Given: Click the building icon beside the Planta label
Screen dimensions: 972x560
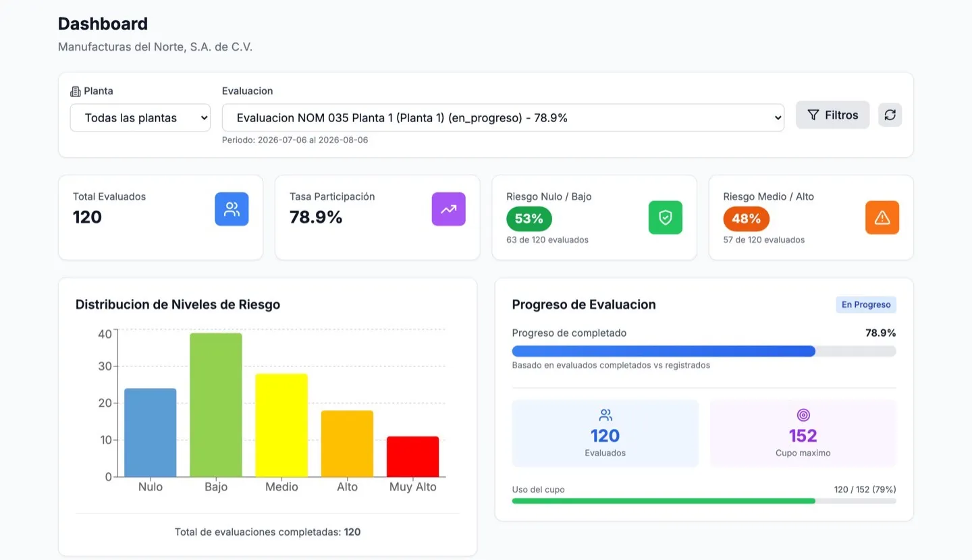Looking at the screenshot, I should (x=76, y=91).
